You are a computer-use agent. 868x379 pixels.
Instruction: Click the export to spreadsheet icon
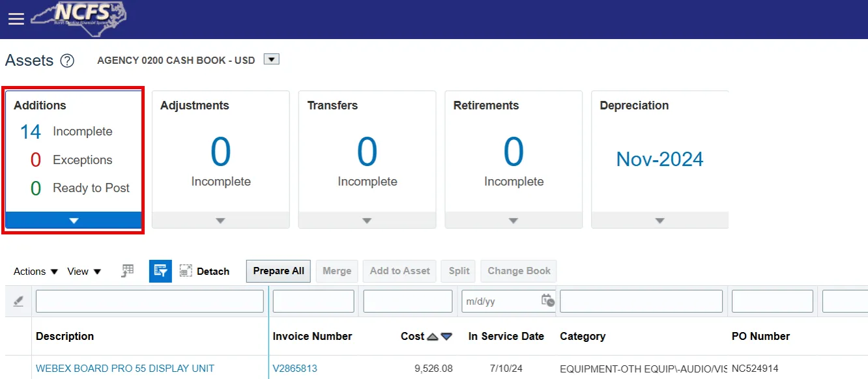128,271
